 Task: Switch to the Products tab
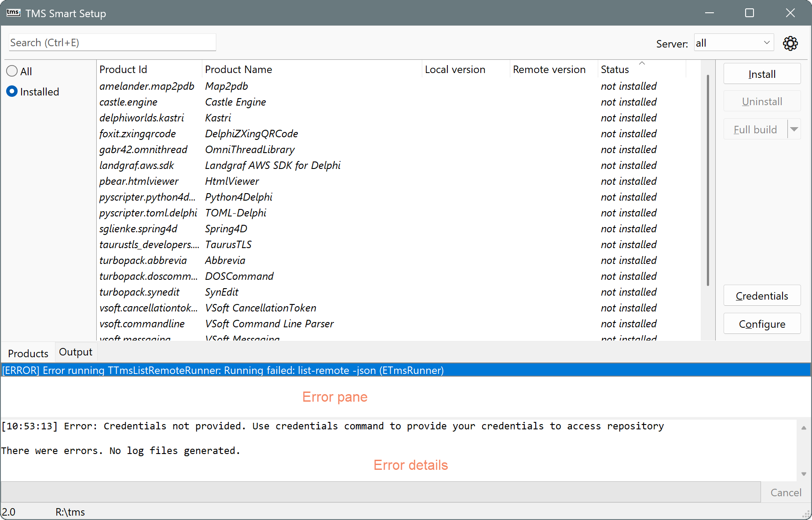click(28, 352)
